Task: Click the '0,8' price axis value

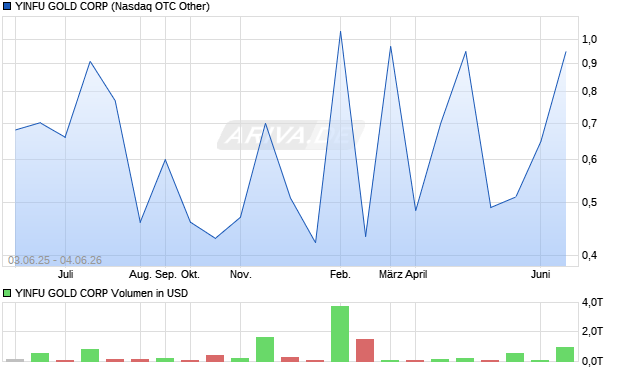Action: point(589,91)
